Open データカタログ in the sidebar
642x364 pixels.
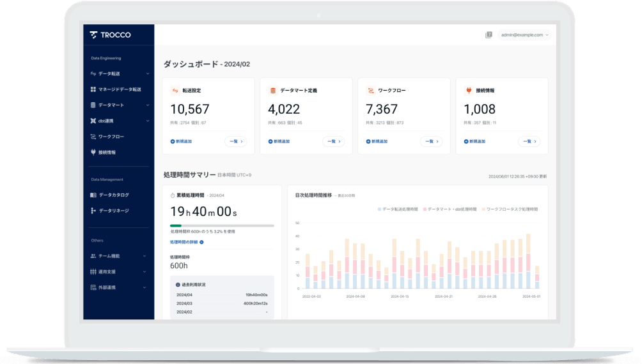pos(113,195)
